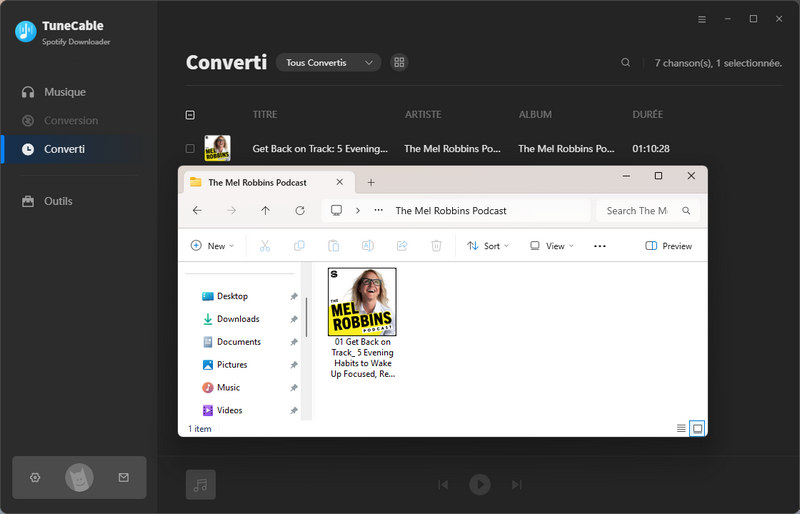The width and height of the screenshot is (800, 514).
Task: Click the TuneCable settings gear icon
Action: [35, 478]
